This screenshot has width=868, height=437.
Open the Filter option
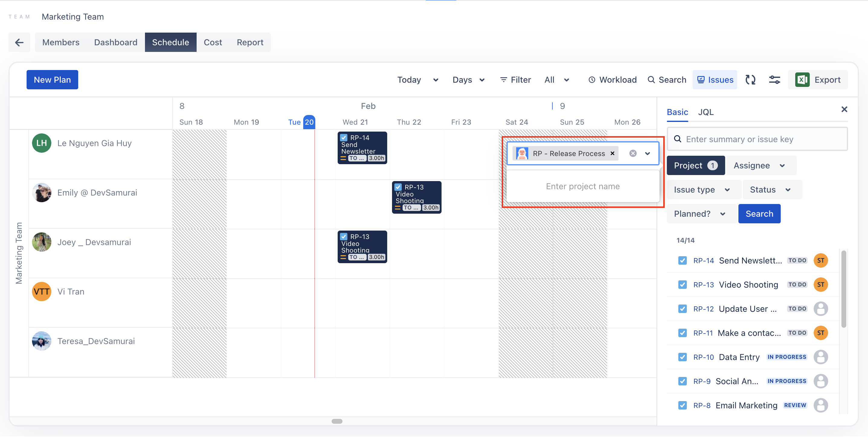(516, 80)
